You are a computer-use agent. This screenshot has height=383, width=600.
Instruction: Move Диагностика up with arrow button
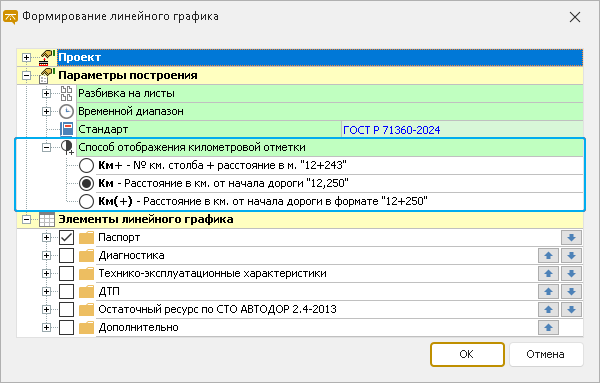(x=548, y=256)
